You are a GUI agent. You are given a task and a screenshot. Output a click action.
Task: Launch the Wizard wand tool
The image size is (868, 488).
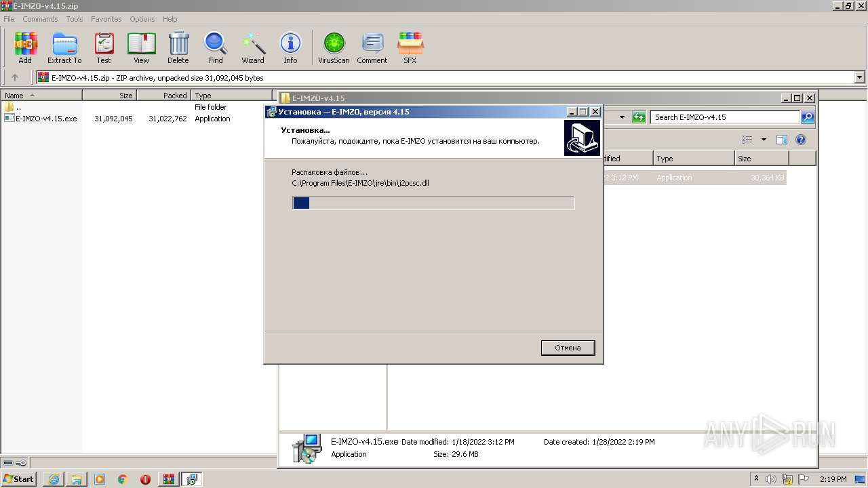pyautogui.click(x=253, y=48)
